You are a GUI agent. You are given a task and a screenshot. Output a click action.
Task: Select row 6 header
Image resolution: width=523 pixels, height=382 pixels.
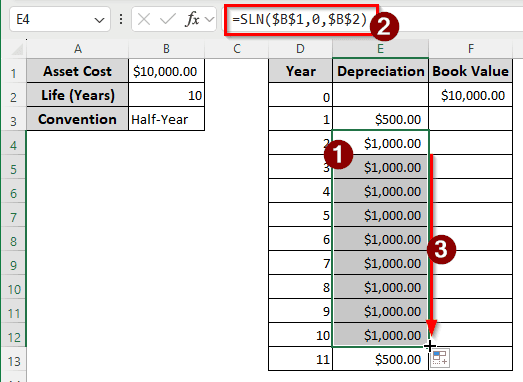(x=13, y=191)
